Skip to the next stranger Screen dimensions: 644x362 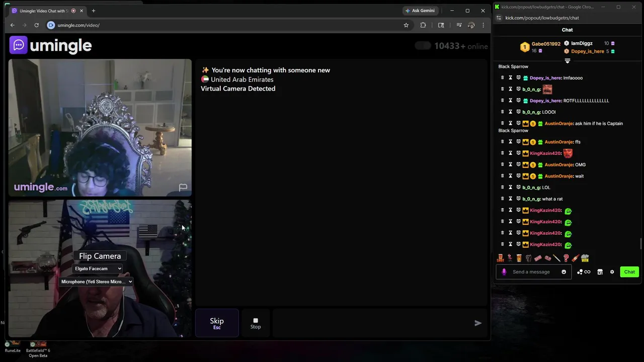point(217,323)
